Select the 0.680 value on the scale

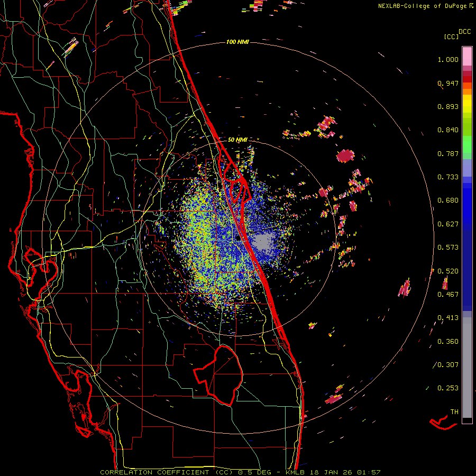click(448, 200)
